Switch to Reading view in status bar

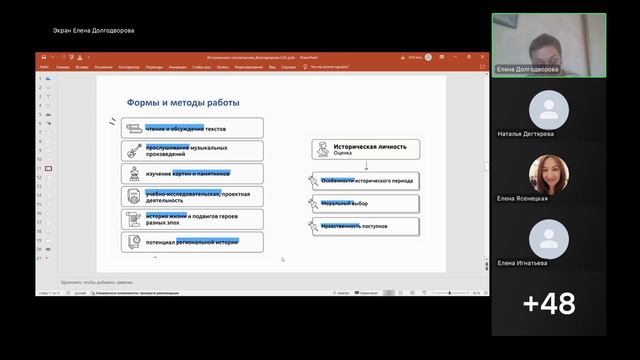413,293
